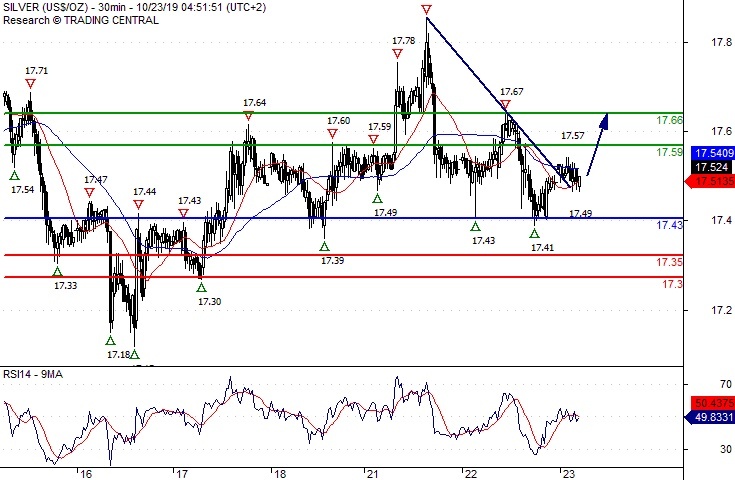Select the red triangle marker below 17.60 high
The height and width of the screenshot is (480, 735).
[x=332, y=134]
